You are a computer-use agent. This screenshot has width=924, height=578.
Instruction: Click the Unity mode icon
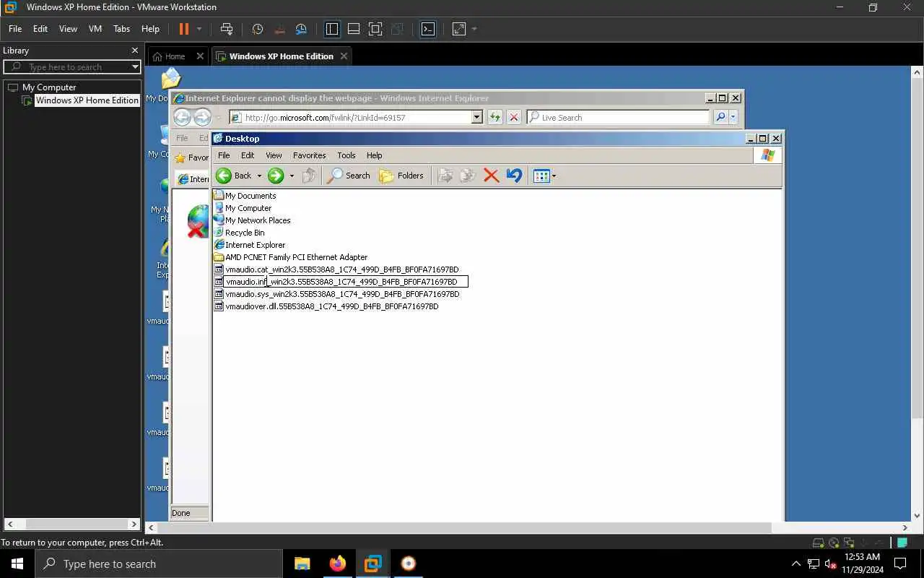coord(396,29)
